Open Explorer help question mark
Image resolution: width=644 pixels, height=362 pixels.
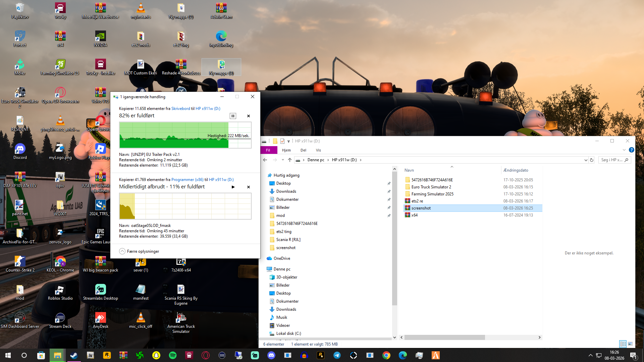click(x=631, y=150)
